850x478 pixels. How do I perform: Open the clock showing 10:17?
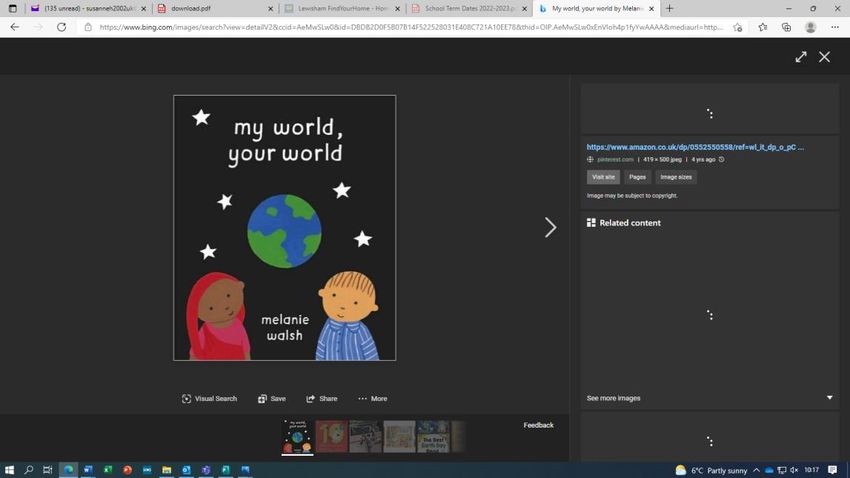pyautogui.click(x=812, y=470)
